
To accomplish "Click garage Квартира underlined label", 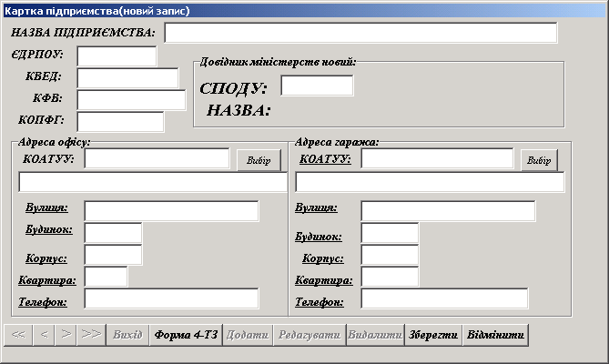I will coord(324,280).
